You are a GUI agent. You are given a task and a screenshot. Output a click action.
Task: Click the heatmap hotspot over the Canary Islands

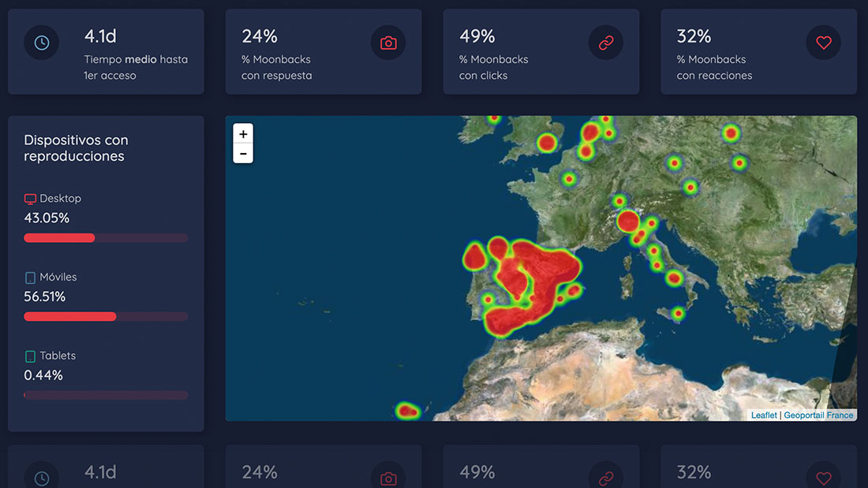click(x=407, y=411)
